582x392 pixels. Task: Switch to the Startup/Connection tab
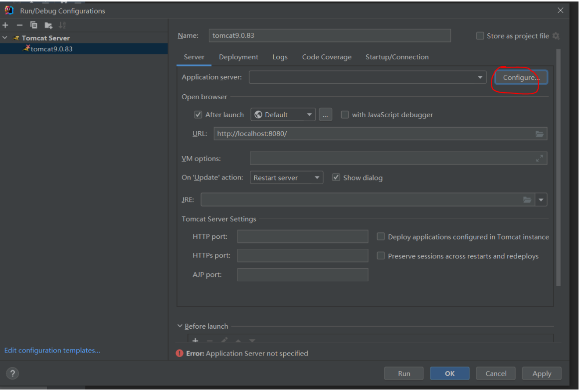pyautogui.click(x=397, y=57)
